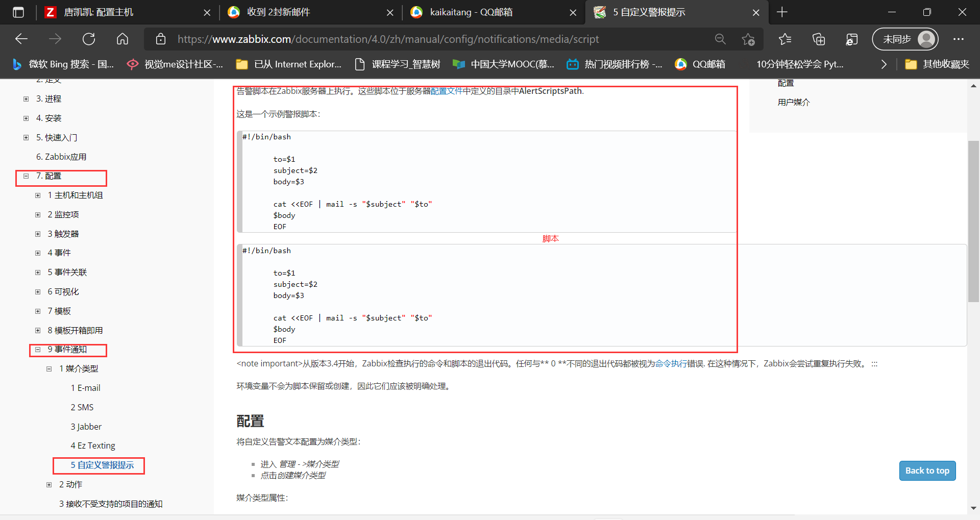Viewport: 980px width, 520px height.
Task: Open 1 E-mail media type page
Action: (85, 388)
